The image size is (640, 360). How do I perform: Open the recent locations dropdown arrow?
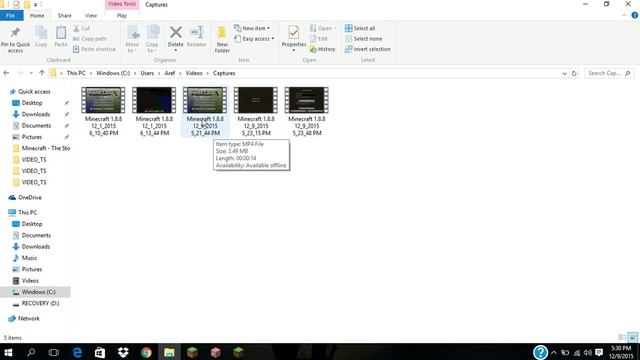pos(31,73)
